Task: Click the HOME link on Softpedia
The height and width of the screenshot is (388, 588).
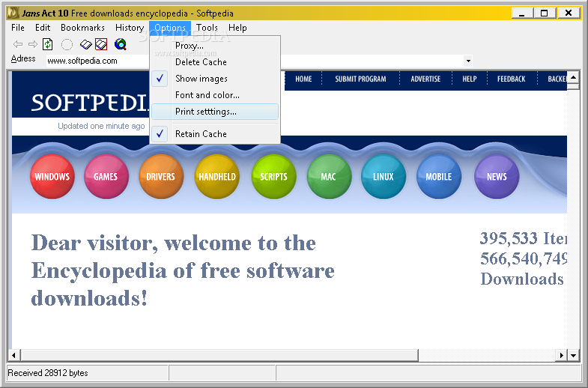Action: coord(303,79)
